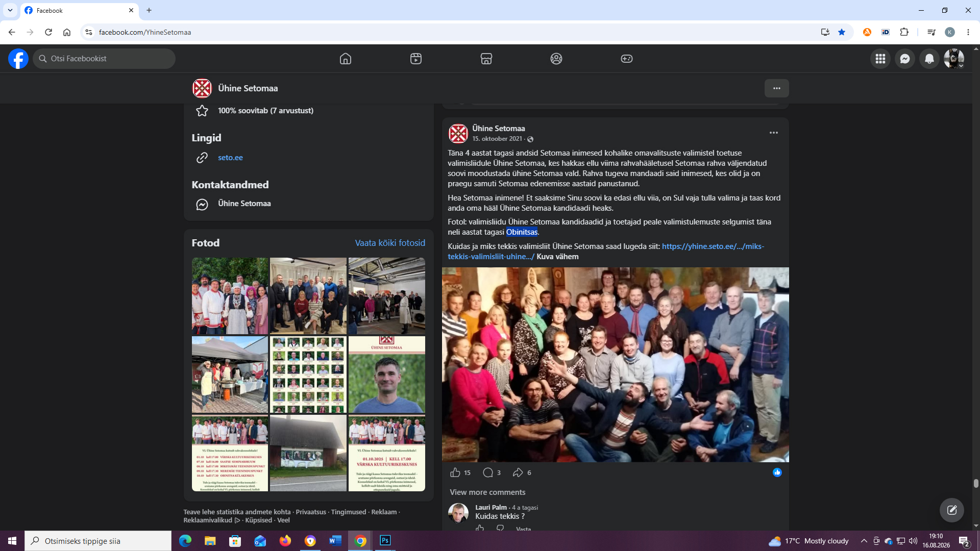This screenshot has height=551, width=980.
Task: View site information icon in address bar
Action: tap(89, 32)
